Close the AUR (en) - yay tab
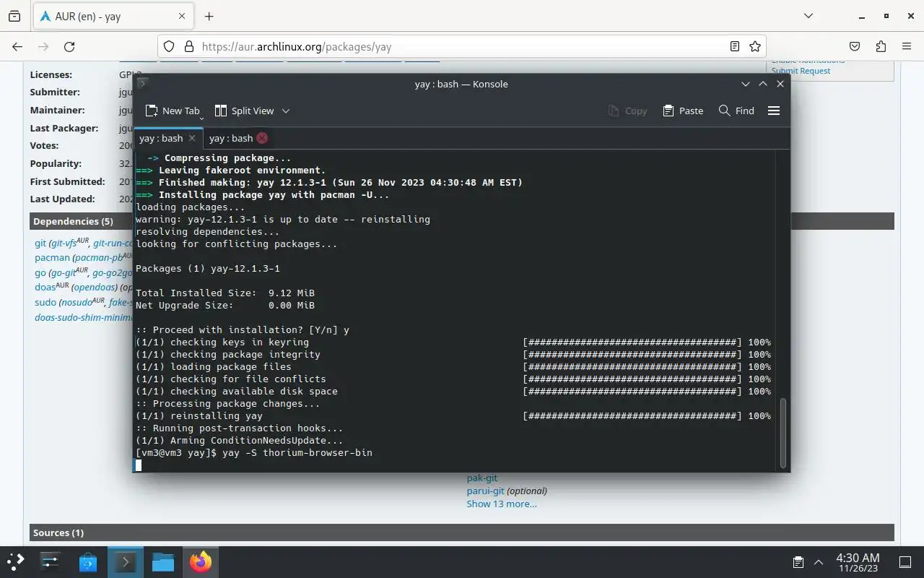This screenshot has width=924, height=578. [x=182, y=16]
